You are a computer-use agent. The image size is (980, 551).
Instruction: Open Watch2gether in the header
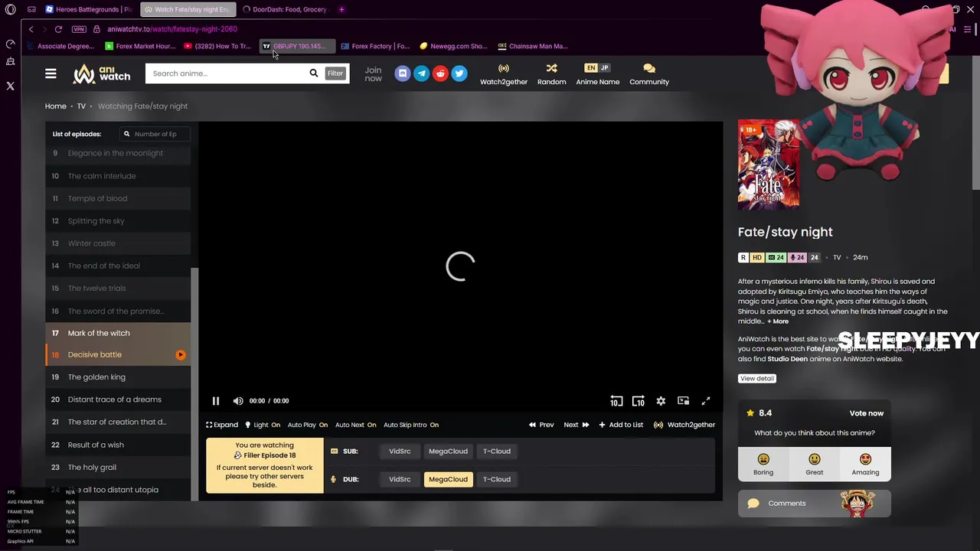point(503,74)
